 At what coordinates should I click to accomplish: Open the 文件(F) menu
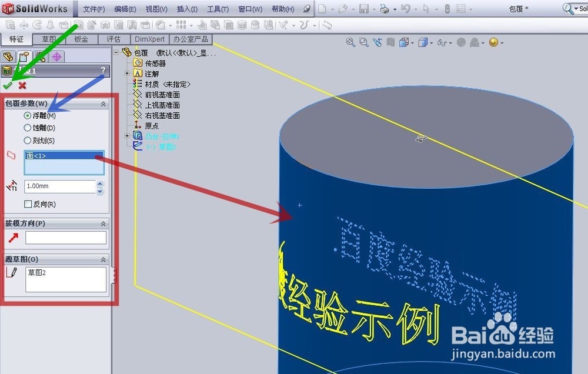coord(93,9)
